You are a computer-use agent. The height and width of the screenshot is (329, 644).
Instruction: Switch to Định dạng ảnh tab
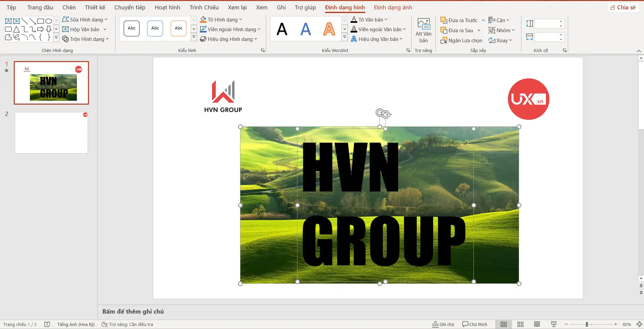[x=393, y=7]
